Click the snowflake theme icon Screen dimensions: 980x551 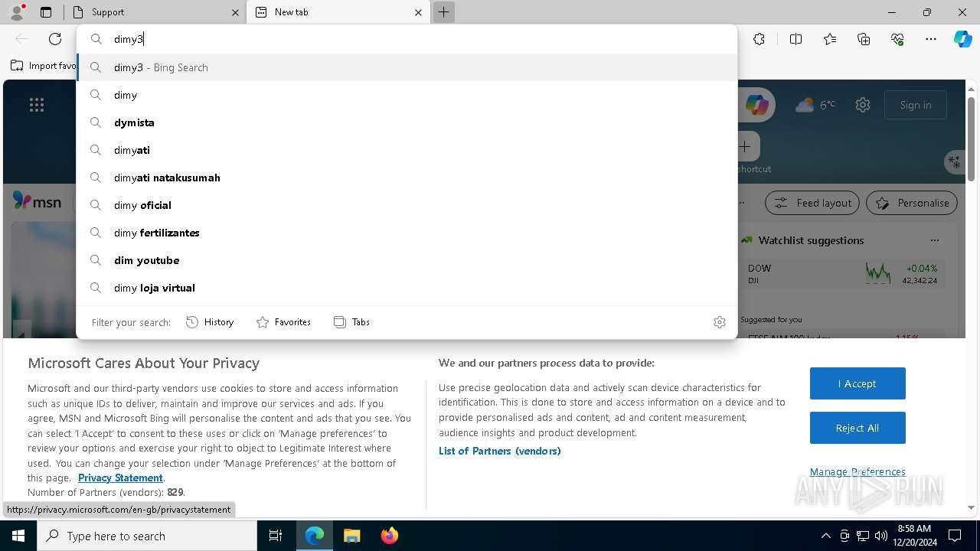click(x=954, y=161)
